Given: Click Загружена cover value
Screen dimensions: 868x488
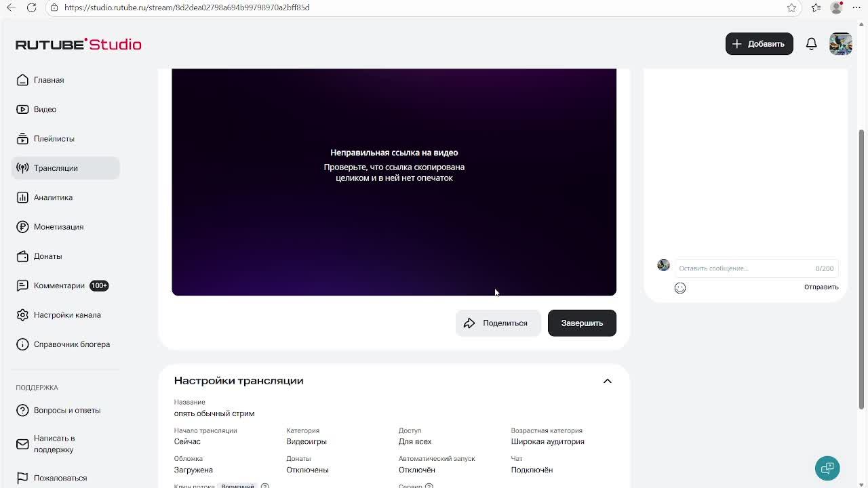Looking at the screenshot, I should [x=193, y=470].
